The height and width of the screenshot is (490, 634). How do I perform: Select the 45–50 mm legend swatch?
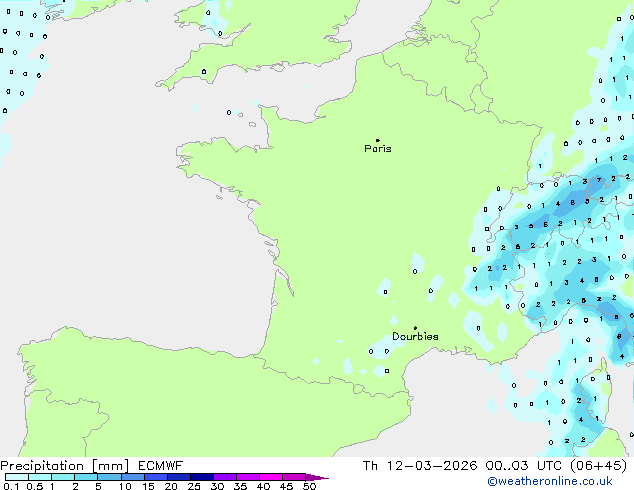[x=294, y=477]
